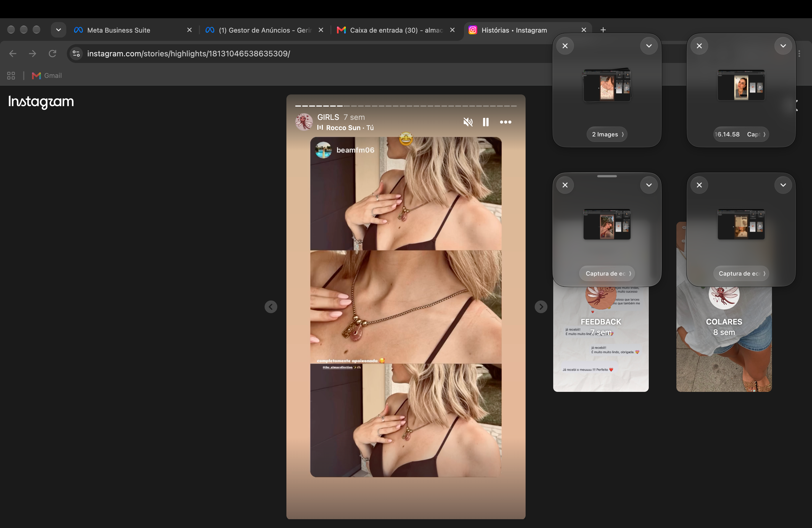Focus the address bar URL
The width and height of the screenshot is (812, 528).
(188, 54)
